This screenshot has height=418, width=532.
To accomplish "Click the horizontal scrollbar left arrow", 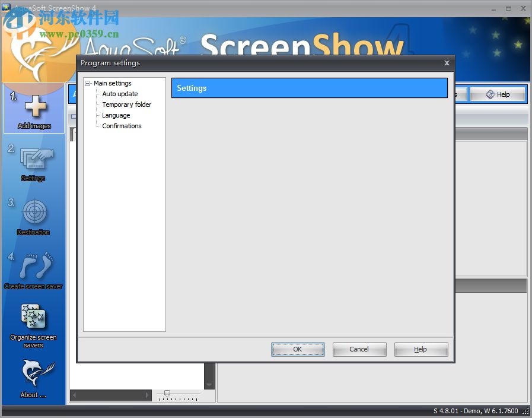I will [74, 395].
